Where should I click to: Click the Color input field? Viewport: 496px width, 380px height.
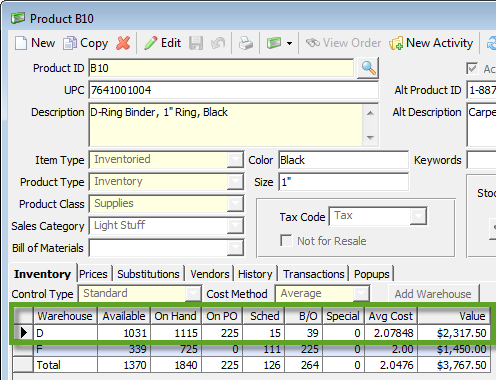(343, 160)
